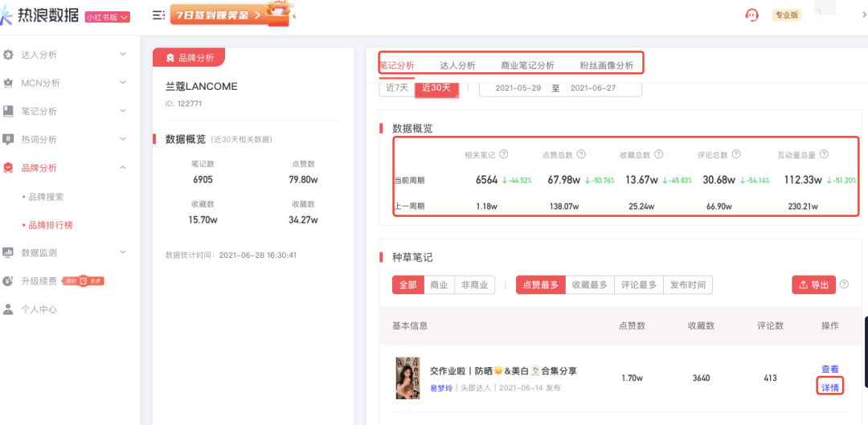Click current period value 6564

[x=487, y=180]
